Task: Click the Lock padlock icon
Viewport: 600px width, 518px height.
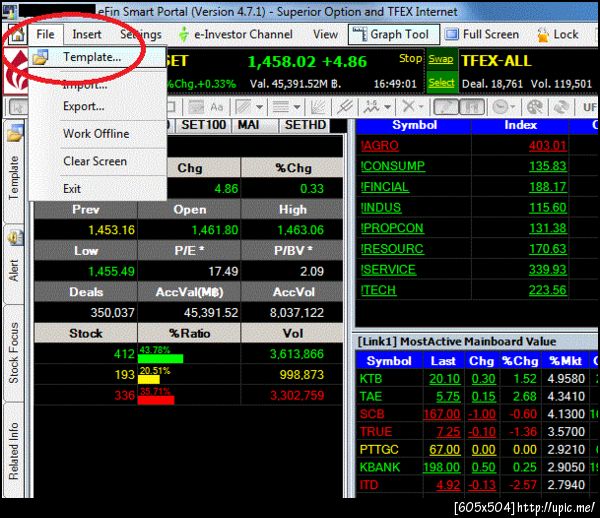Action: [x=543, y=35]
